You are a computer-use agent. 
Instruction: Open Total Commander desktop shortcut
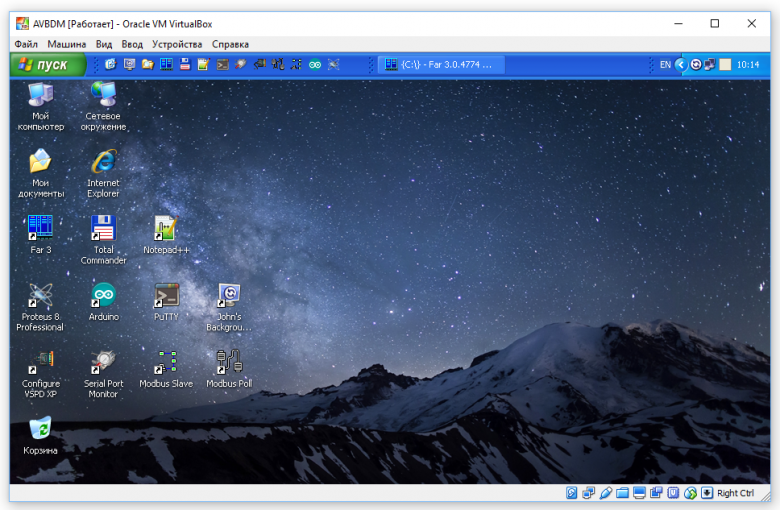(103, 239)
